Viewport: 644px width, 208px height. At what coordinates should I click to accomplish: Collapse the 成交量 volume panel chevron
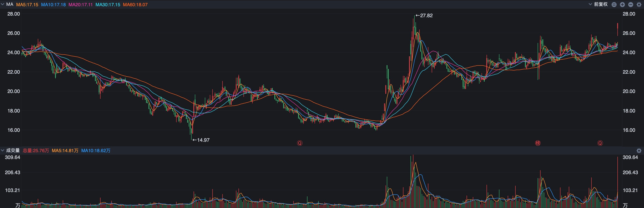[x=2, y=150]
